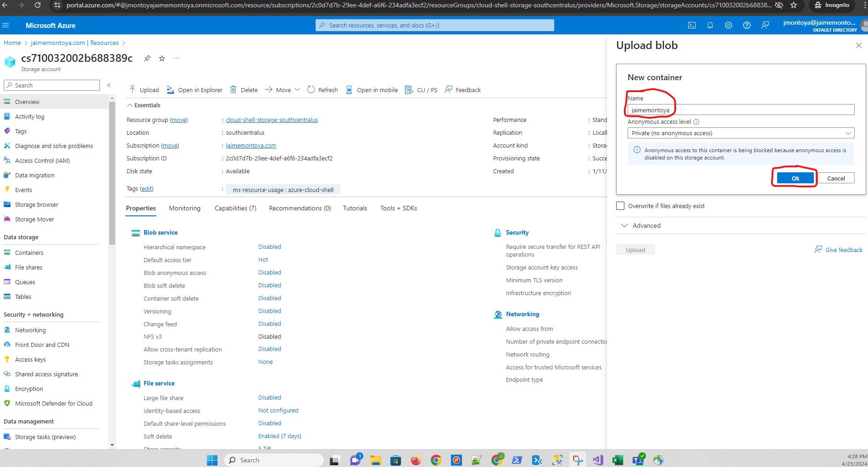Open the help question mark menu
The width and height of the screenshot is (868, 467).
(747, 25)
